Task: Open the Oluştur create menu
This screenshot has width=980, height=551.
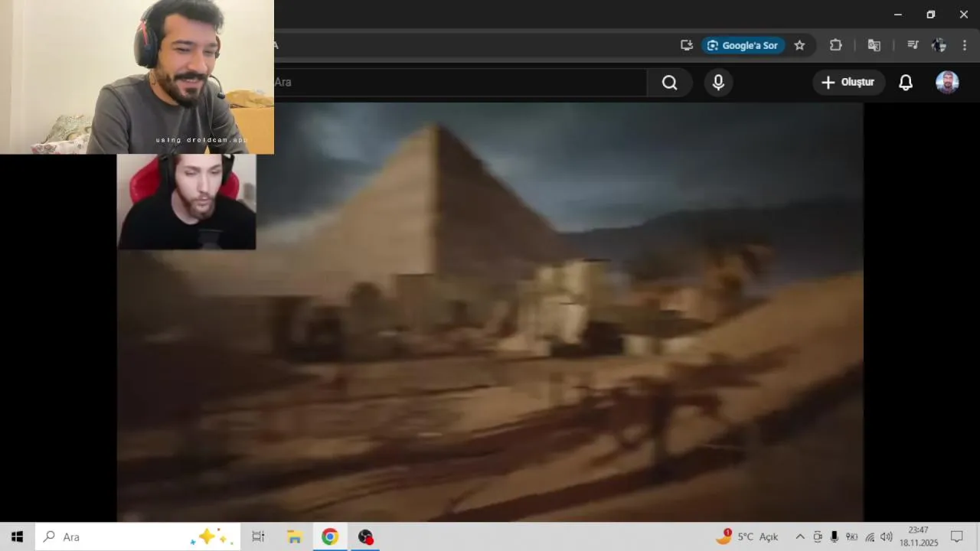Action: point(848,83)
